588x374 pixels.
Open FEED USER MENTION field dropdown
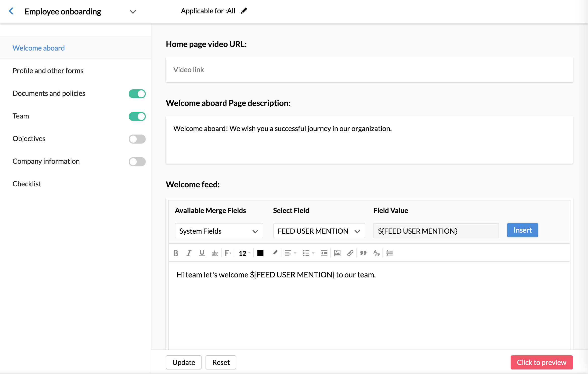(319, 231)
